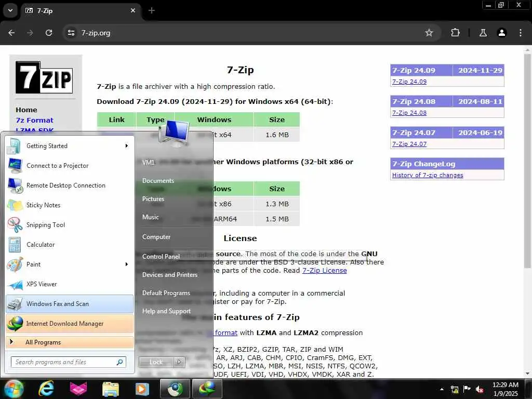The image size is (532, 399).
Task: Expand Paint recent files arrow
Action: 127,264
